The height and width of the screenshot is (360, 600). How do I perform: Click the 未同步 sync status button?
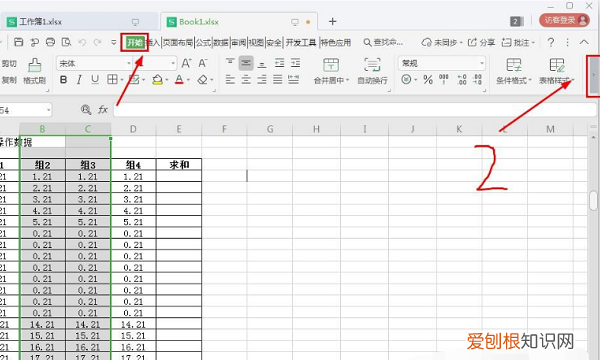pos(442,42)
